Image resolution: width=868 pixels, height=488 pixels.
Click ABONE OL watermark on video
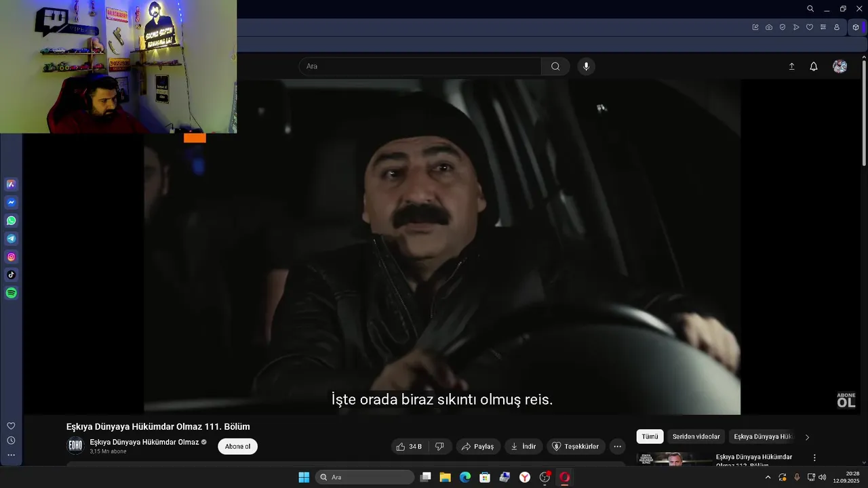(846, 401)
